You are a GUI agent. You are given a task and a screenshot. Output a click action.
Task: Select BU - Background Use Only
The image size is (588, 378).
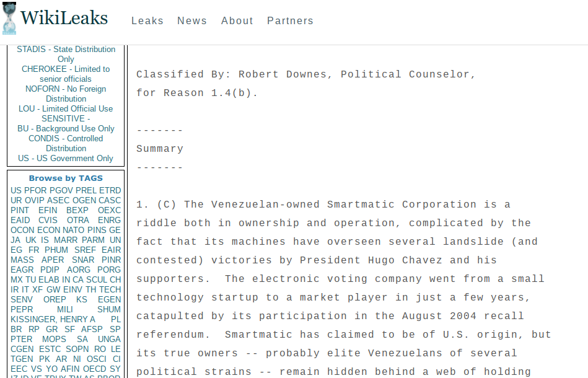(x=66, y=129)
